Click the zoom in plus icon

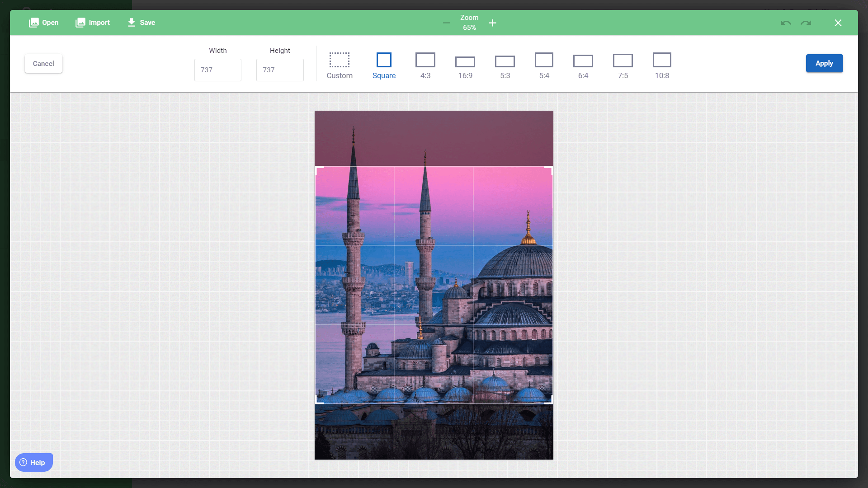click(493, 23)
